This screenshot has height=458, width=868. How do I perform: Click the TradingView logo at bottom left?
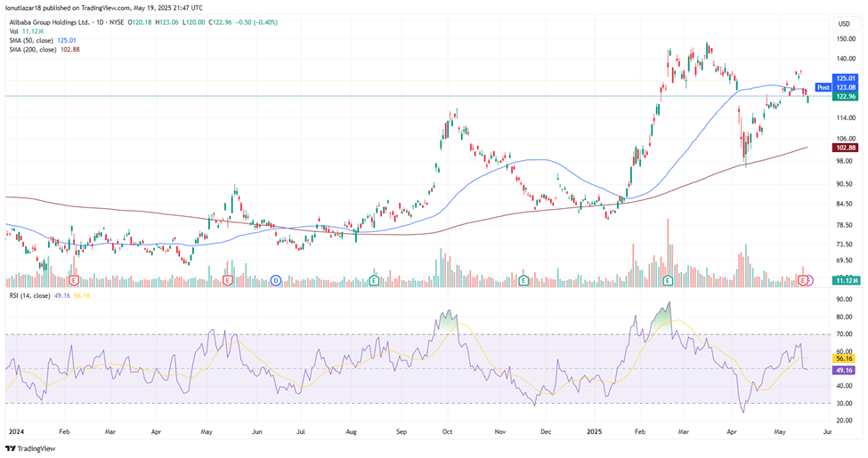tap(30, 448)
